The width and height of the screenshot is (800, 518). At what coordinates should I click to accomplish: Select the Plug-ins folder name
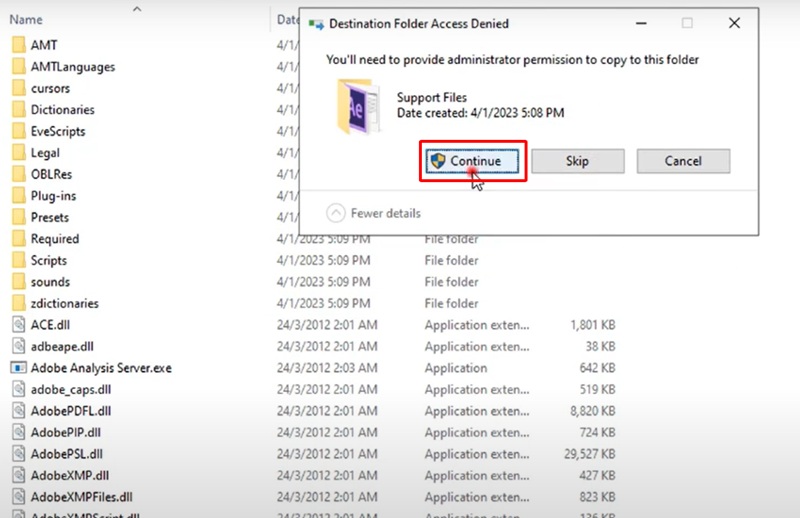point(54,196)
